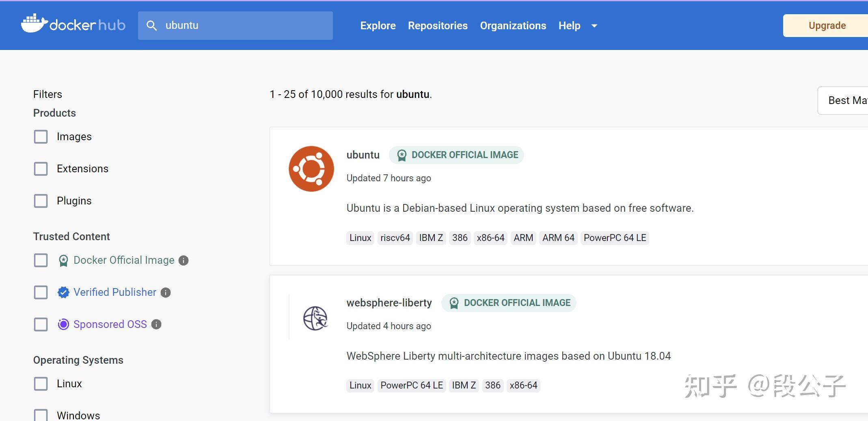Enable the Linux operating system filter
This screenshot has width=868, height=421.
pos(41,383)
